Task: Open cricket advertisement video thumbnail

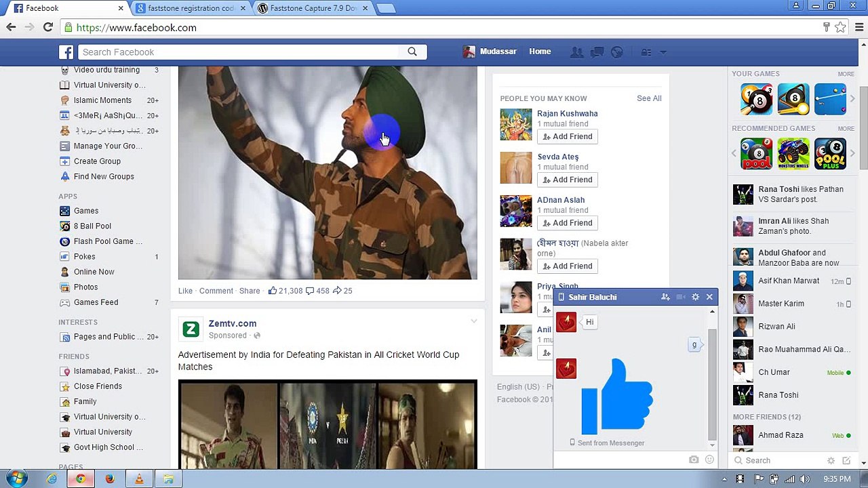Action: (328, 424)
